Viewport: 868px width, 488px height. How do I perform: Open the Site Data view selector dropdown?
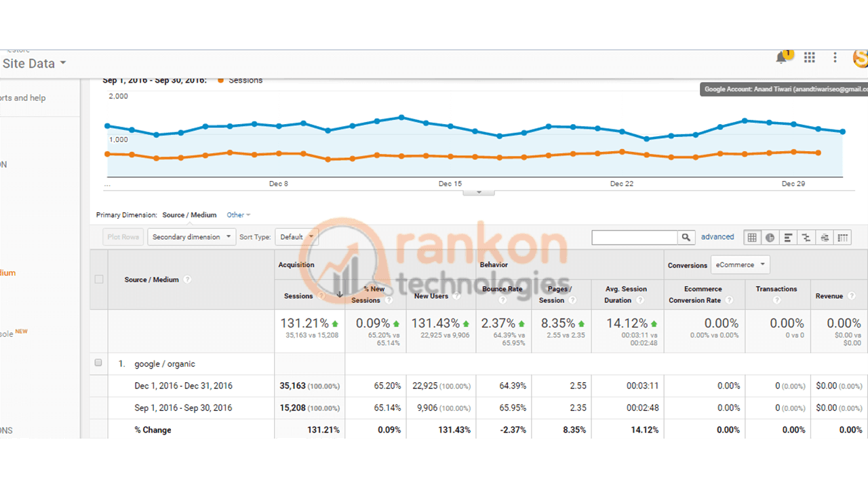click(x=35, y=64)
